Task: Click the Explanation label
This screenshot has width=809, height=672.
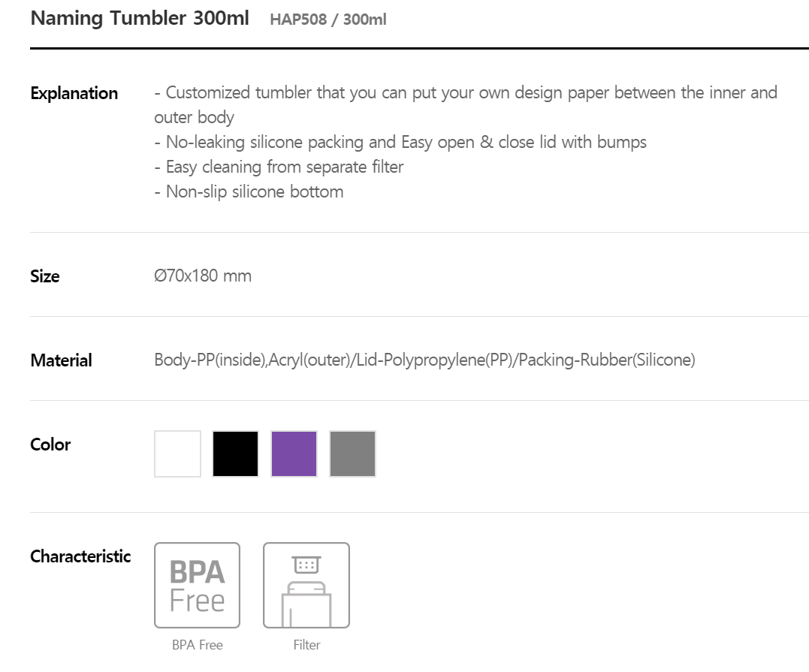Action: (x=74, y=93)
